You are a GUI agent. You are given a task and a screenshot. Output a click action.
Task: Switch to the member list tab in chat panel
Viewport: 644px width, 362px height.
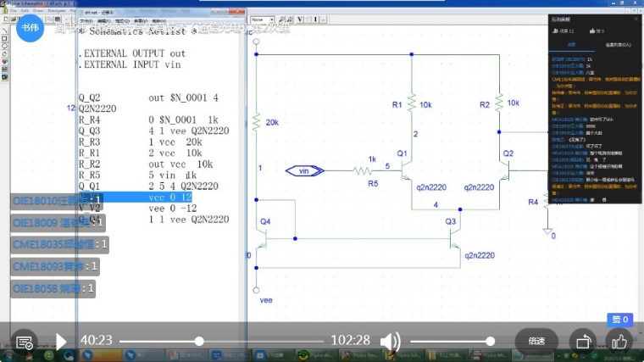[618, 45]
